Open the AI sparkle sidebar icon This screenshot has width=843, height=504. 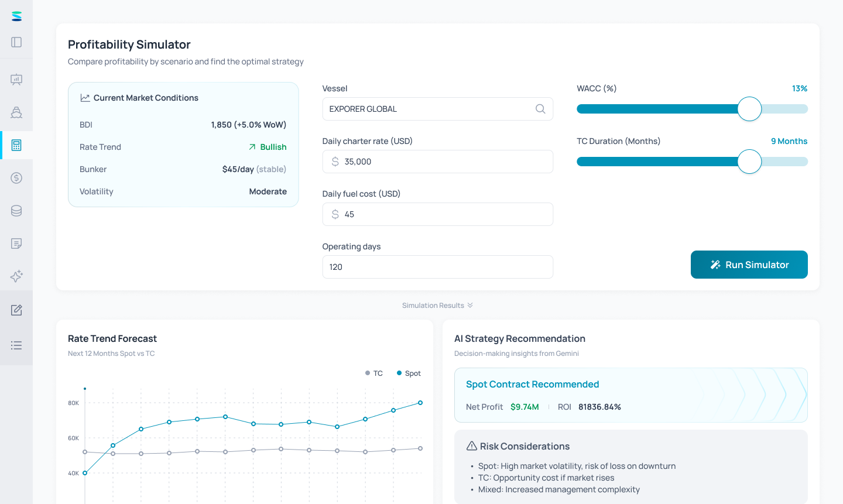(x=16, y=276)
